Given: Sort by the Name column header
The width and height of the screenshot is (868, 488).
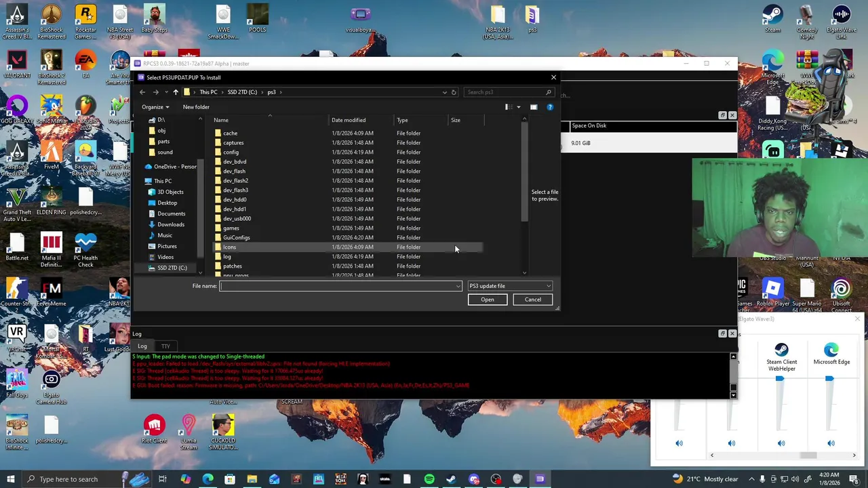Looking at the screenshot, I should [x=269, y=120].
